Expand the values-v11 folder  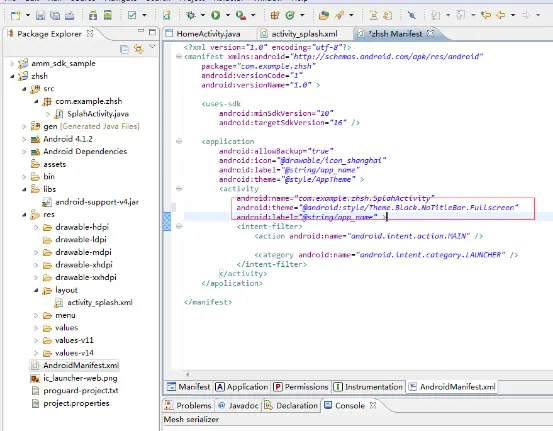tap(36, 340)
